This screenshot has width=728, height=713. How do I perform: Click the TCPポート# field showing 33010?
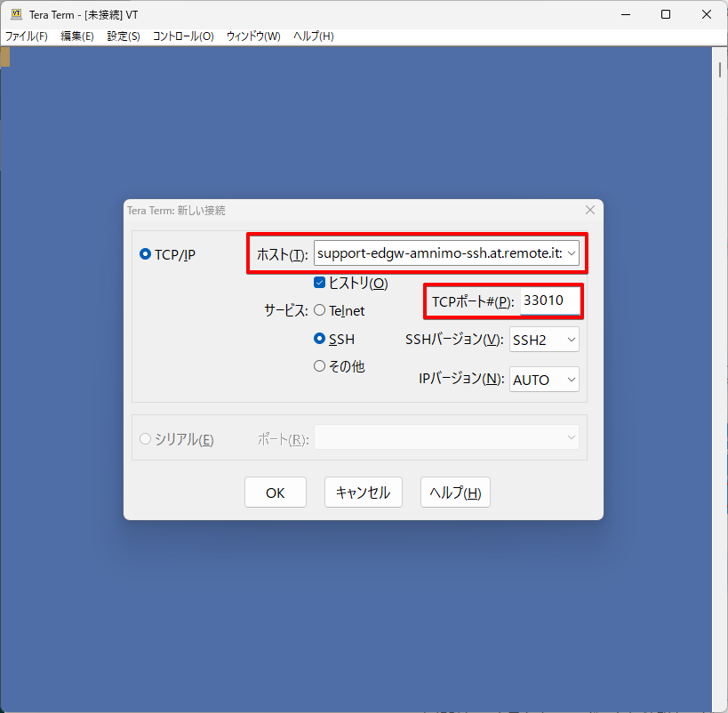[549, 301]
